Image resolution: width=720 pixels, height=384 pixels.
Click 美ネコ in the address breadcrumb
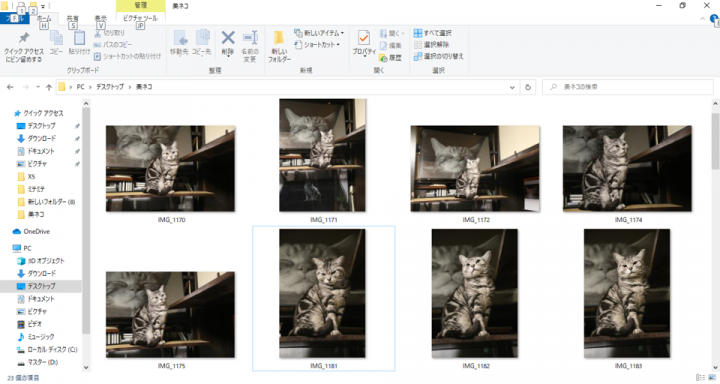click(144, 87)
